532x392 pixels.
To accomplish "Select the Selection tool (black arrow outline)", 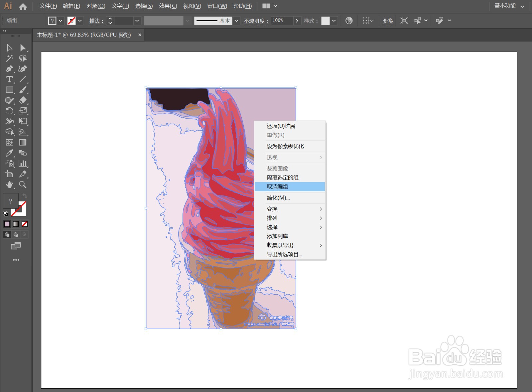I will coord(10,48).
